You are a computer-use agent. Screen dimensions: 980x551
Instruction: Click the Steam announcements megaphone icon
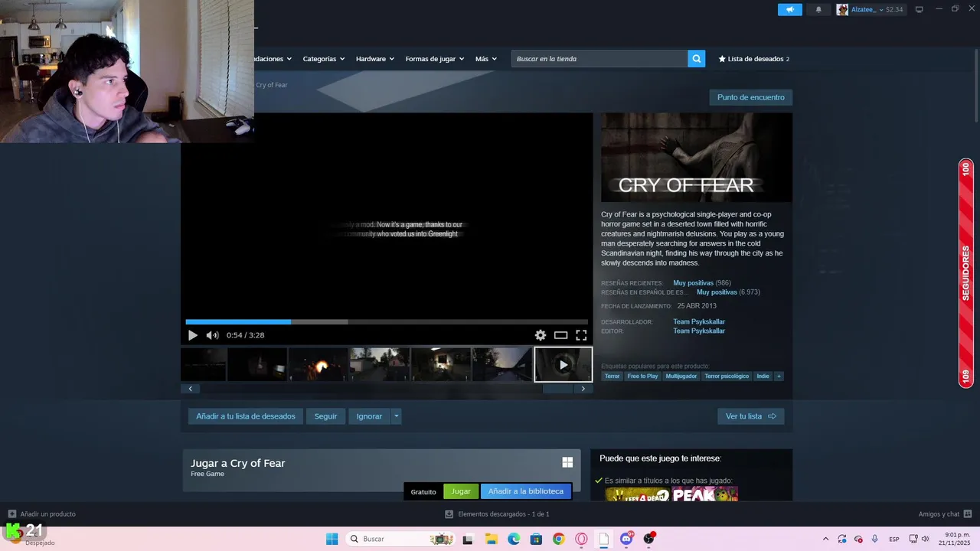[x=789, y=9]
